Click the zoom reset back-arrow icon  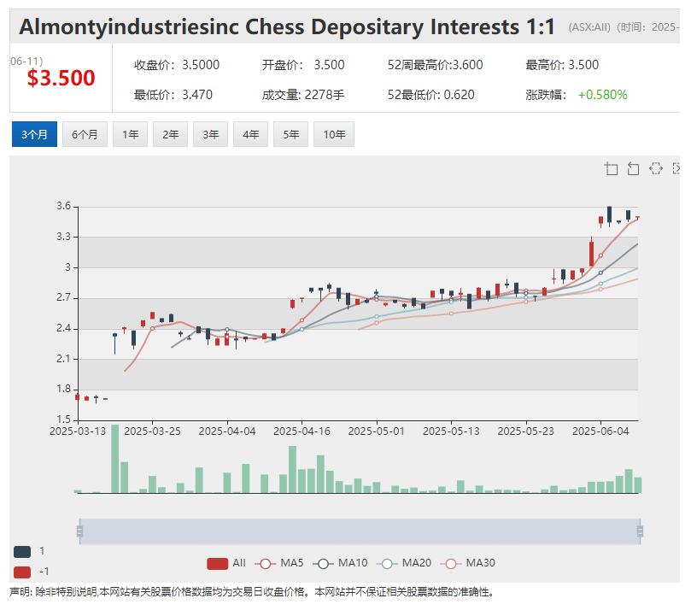coord(633,168)
